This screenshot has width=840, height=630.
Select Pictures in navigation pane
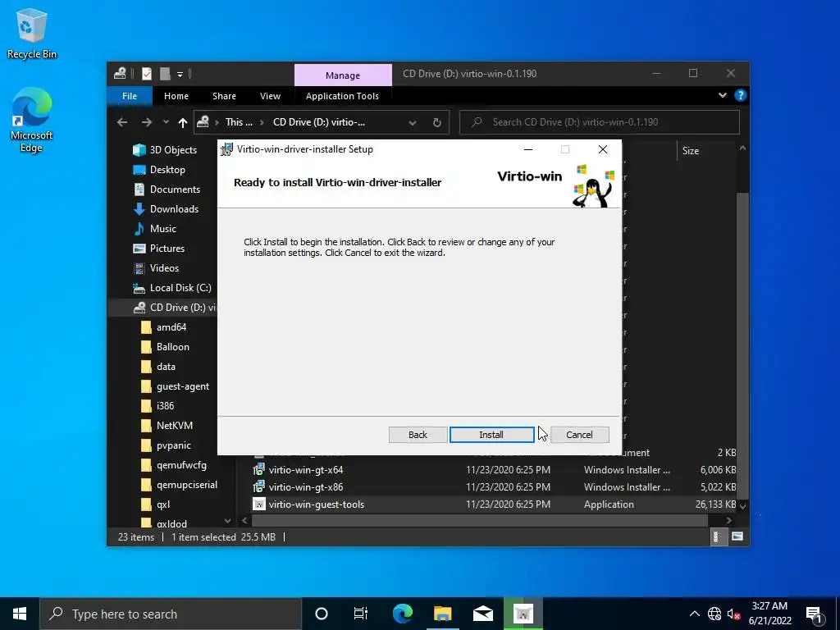(159, 249)
